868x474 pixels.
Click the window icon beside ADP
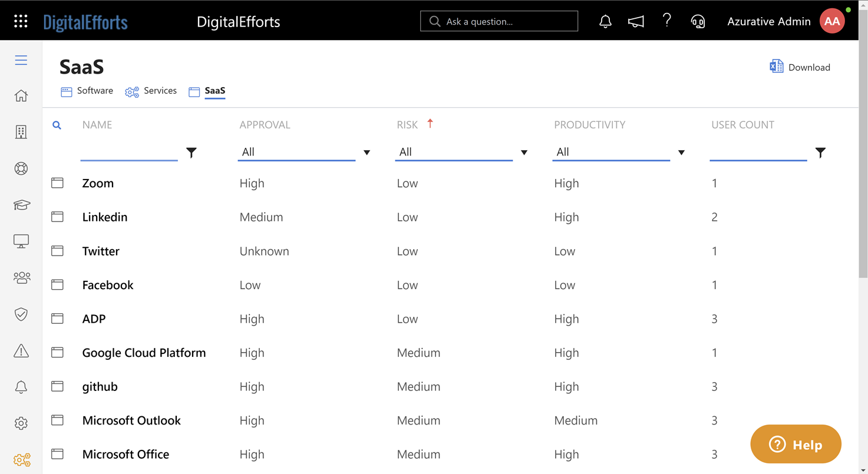pyautogui.click(x=57, y=319)
